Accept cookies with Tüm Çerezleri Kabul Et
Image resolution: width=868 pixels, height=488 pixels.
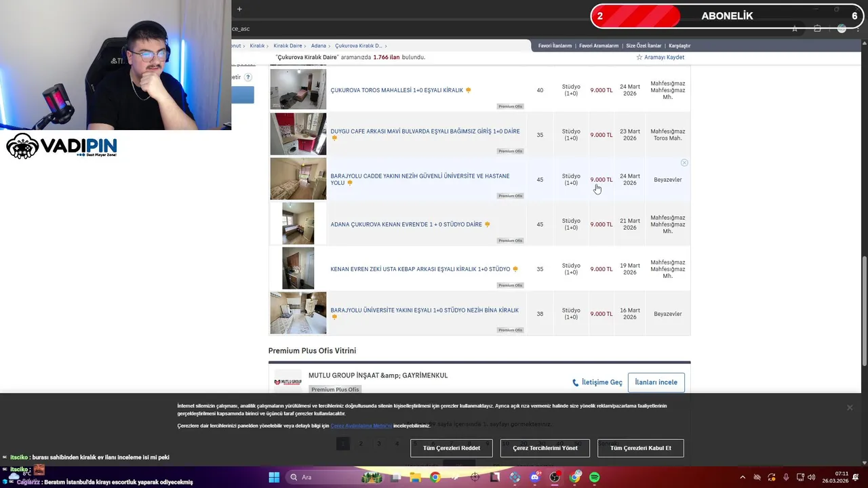(641, 448)
